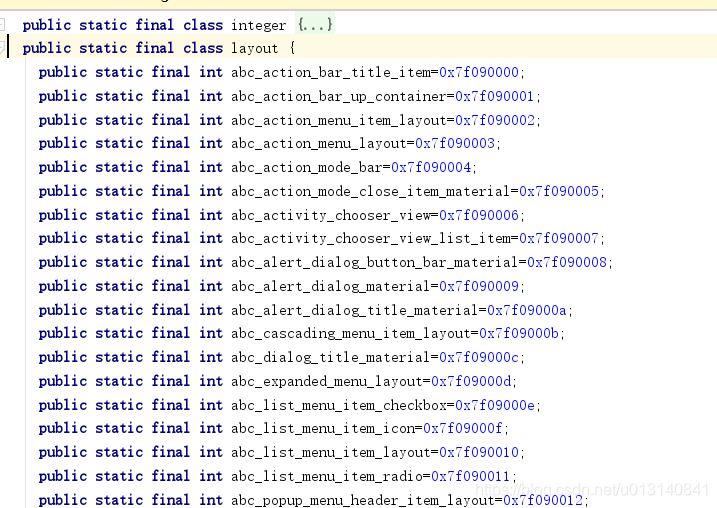Image resolution: width=717 pixels, height=508 pixels.
Task: Click field abc_alert_dialog_material
Action: point(331,286)
